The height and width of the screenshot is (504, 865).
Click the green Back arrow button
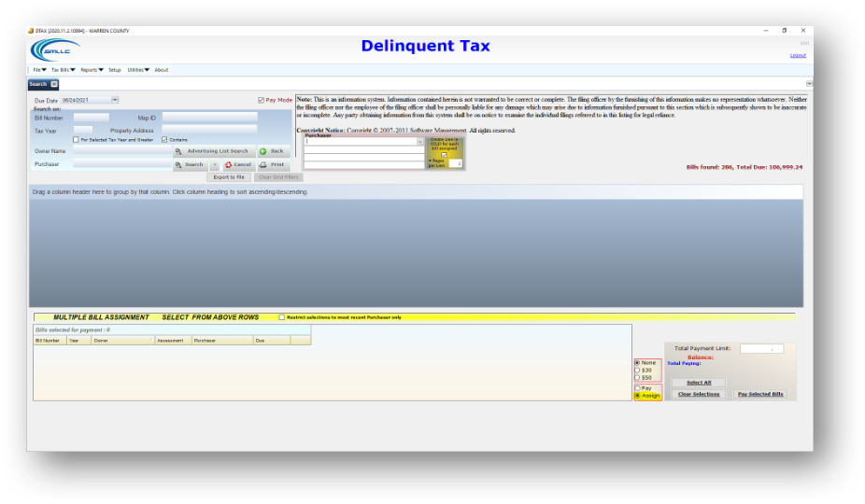(271, 151)
